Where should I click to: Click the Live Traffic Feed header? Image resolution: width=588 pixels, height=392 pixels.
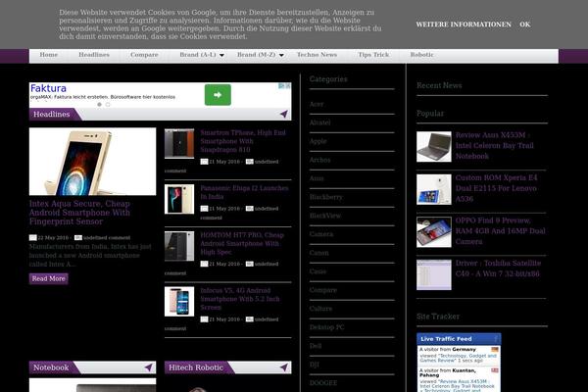tap(459, 339)
